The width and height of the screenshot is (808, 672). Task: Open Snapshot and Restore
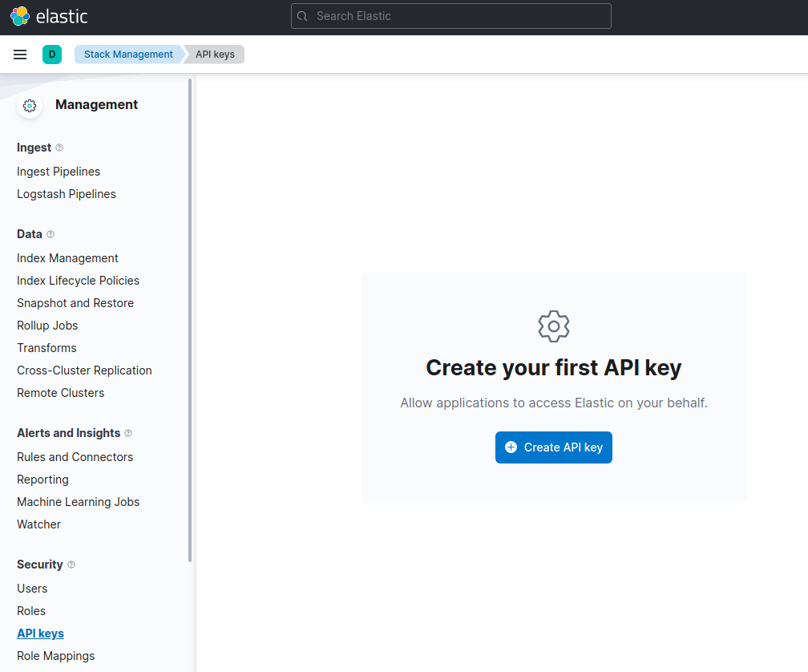[x=75, y=303]
